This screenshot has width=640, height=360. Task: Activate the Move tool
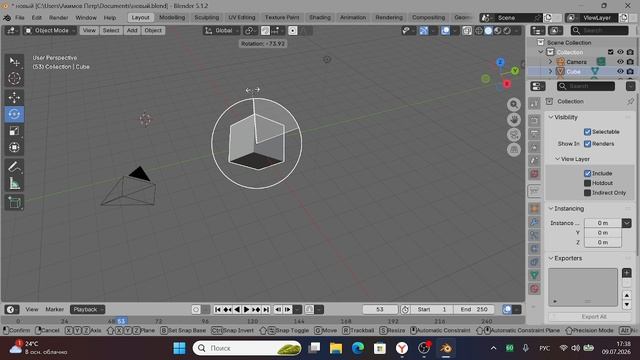click(x=14, y=97)
